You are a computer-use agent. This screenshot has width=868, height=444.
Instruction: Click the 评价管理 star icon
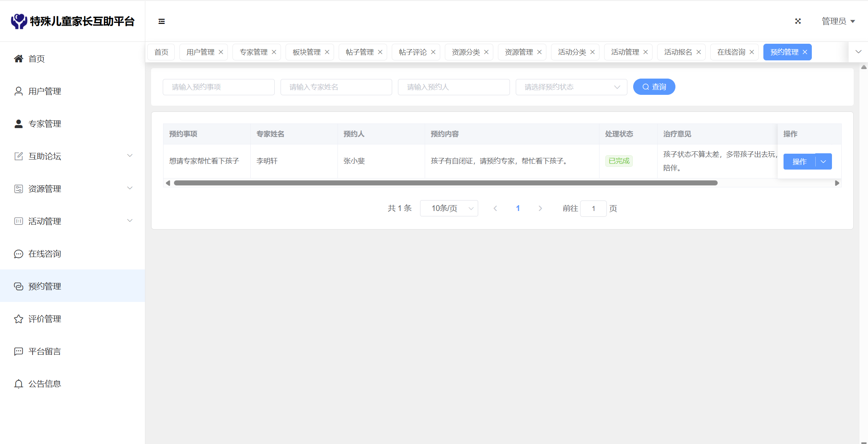tap(18, 319)
